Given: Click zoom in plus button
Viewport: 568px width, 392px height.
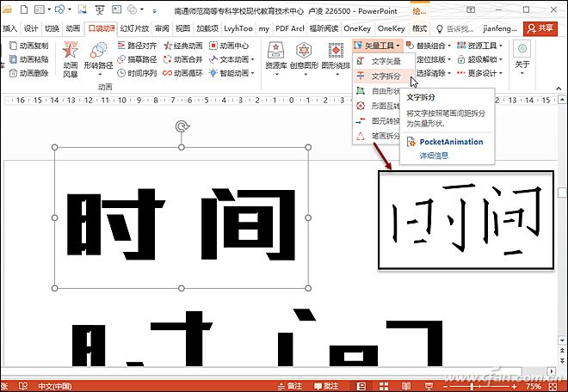Looking at the screenshot, I should click(x=514, y=387).
